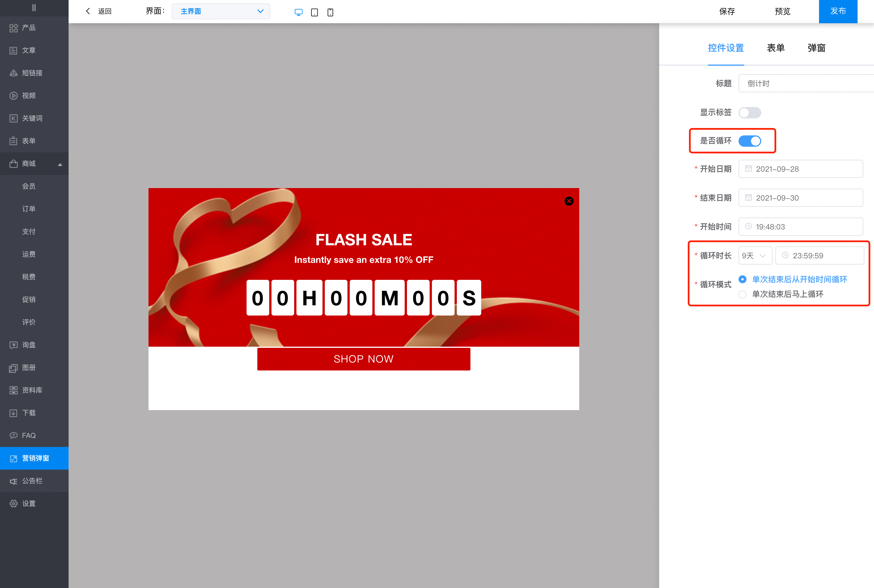Screen dimensions: 874x588
Task: Turn off the 是否循环 loop switch
Action: pos(750,141)
